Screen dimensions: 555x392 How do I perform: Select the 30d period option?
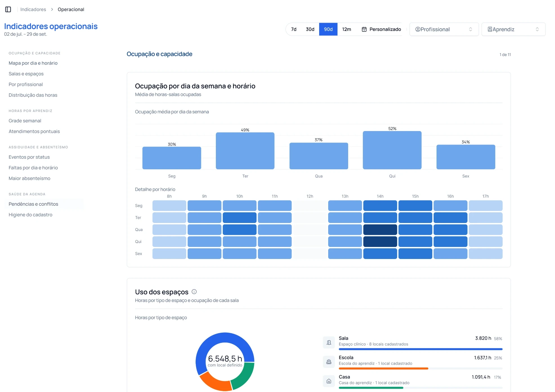pyautogui.click(x=310, y=29)
